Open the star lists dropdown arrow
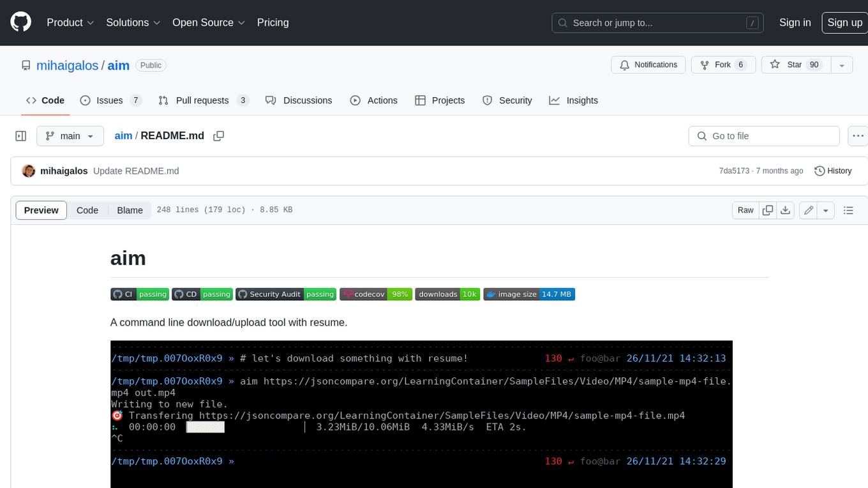 (x=842, y=65)
